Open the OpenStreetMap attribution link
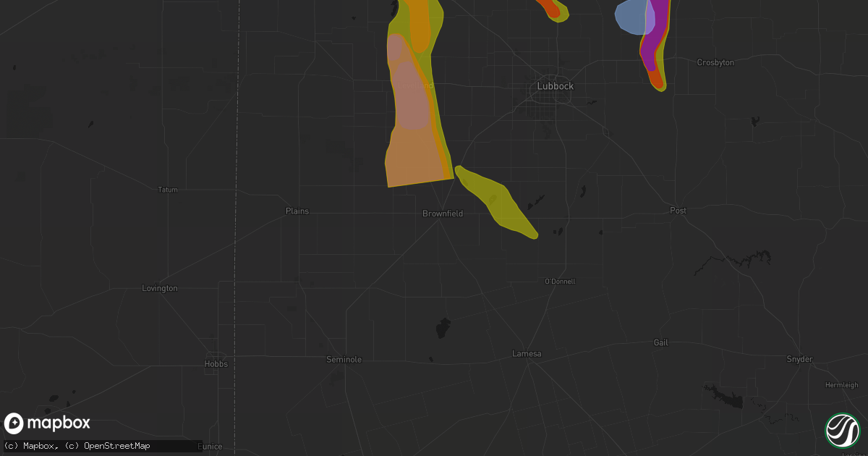The image size is (868, 456). (116, 446)
